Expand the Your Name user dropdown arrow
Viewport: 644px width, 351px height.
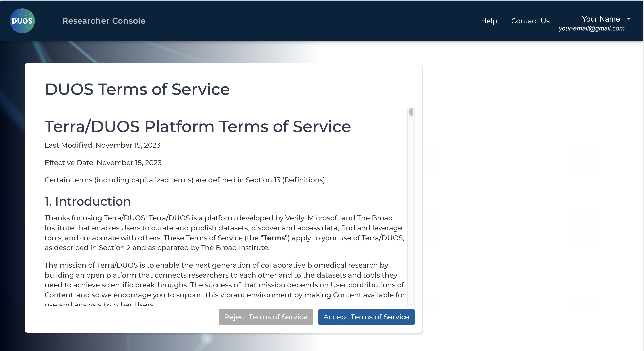[629, 19]
